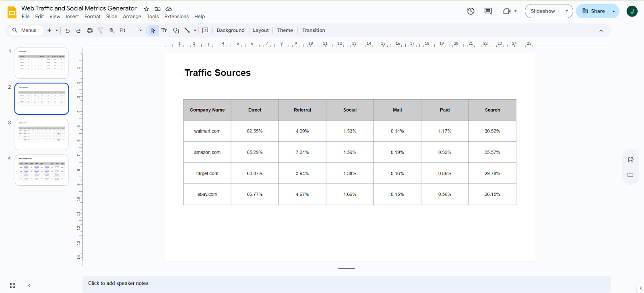The width and height of the screenshot is (644, 293).
Task: Open the Line tool options dropdown
Action: pyautogui.click(x=195, y=30)
